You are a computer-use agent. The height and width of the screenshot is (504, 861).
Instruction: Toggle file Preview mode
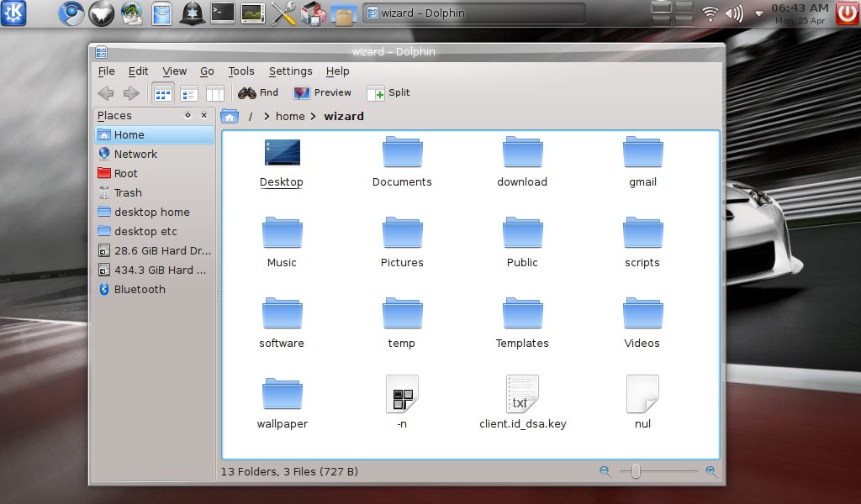tap(323, 93)
